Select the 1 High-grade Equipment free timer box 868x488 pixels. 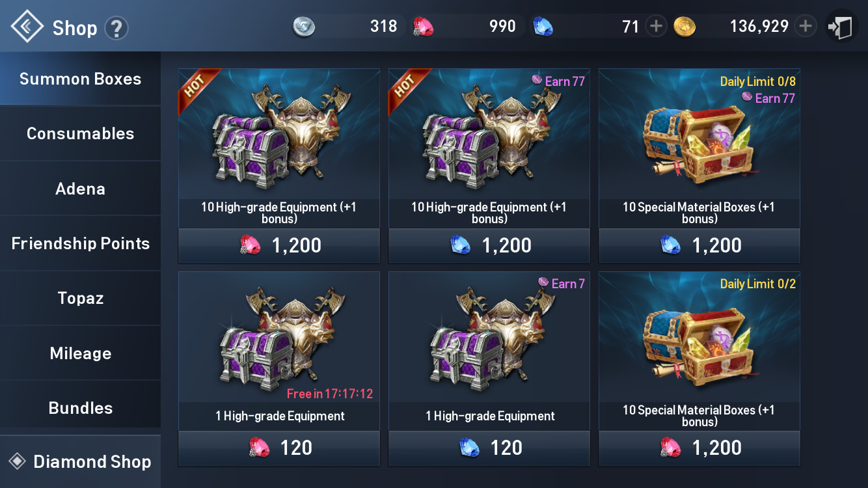point(279,369)
